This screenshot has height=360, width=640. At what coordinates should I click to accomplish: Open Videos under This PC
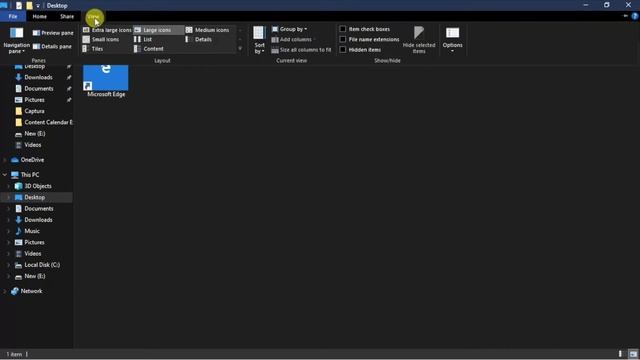click(33, 254)
